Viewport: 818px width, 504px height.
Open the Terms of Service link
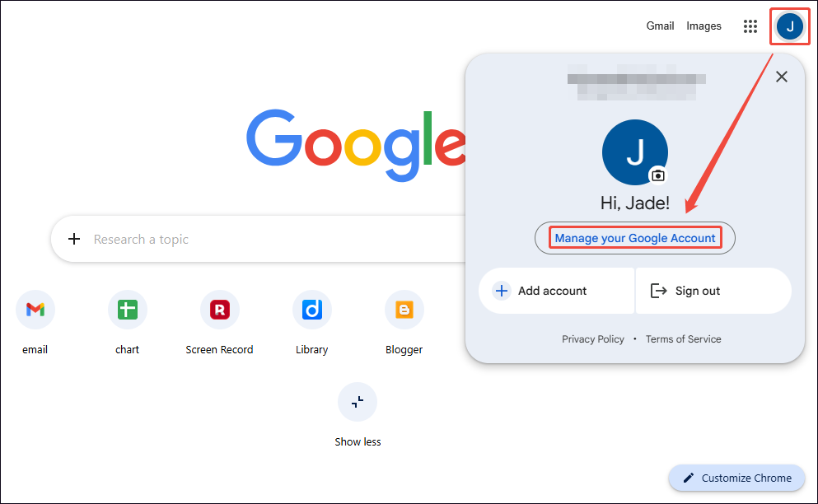683,339
